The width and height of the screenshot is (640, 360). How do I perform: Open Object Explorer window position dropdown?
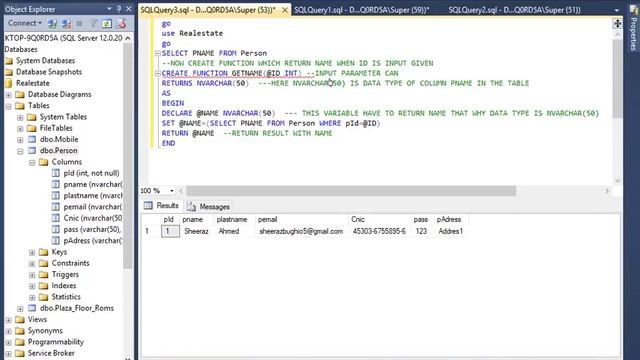click(109, 9)
